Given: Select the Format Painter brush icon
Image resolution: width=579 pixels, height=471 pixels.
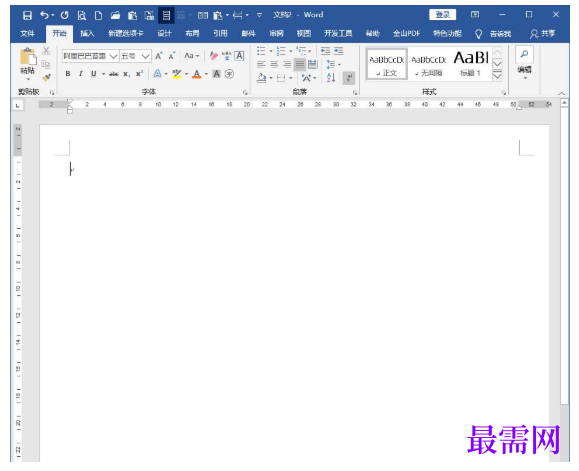Looking at the screenshot, I should (x=47, y=78).
